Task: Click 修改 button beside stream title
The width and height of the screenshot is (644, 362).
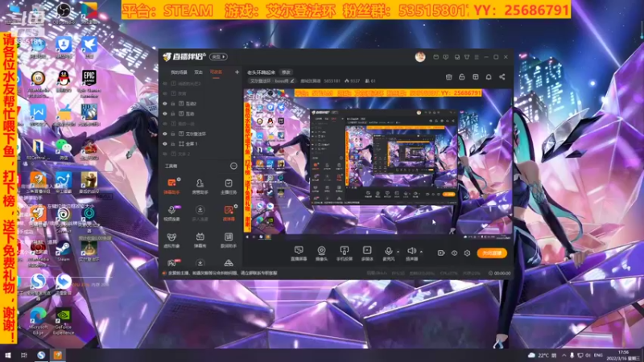Action: pyautogui.click(x=287, y=72)
